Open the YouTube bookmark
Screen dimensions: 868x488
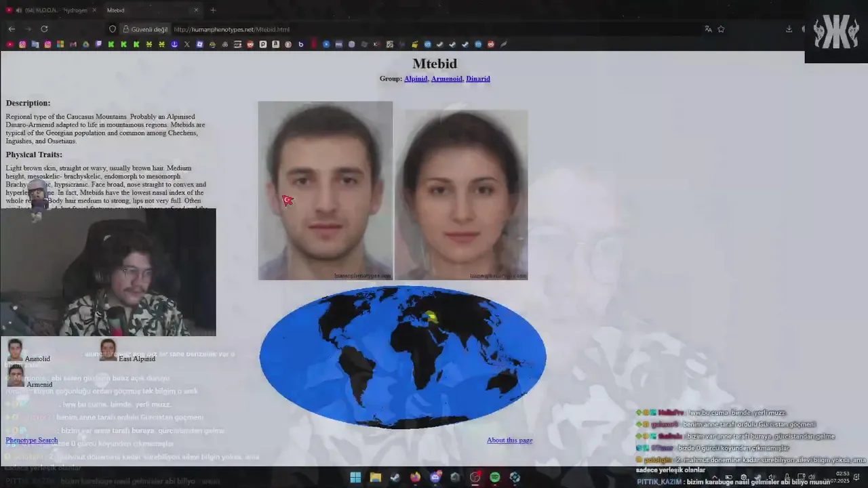point(9,45)
